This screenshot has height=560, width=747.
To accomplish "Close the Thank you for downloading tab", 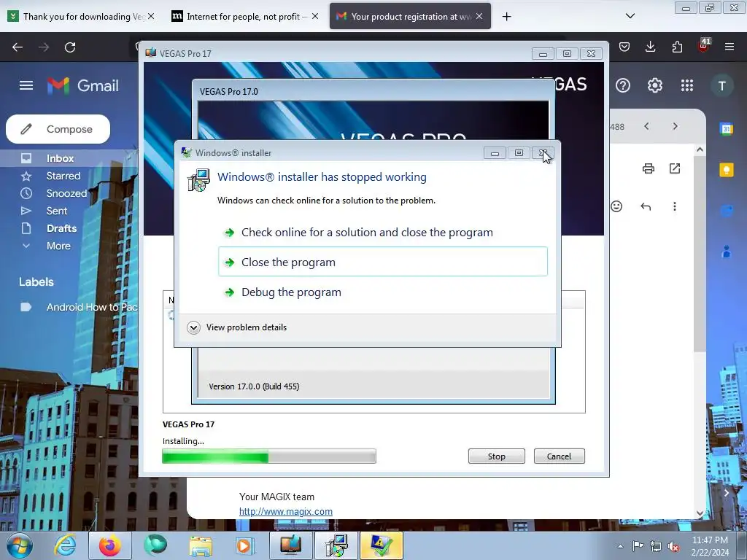I will point(150,16).
